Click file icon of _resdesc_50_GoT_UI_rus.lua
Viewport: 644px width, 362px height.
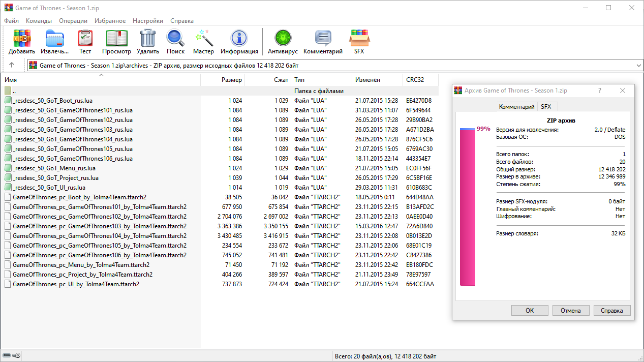(8, 188)
